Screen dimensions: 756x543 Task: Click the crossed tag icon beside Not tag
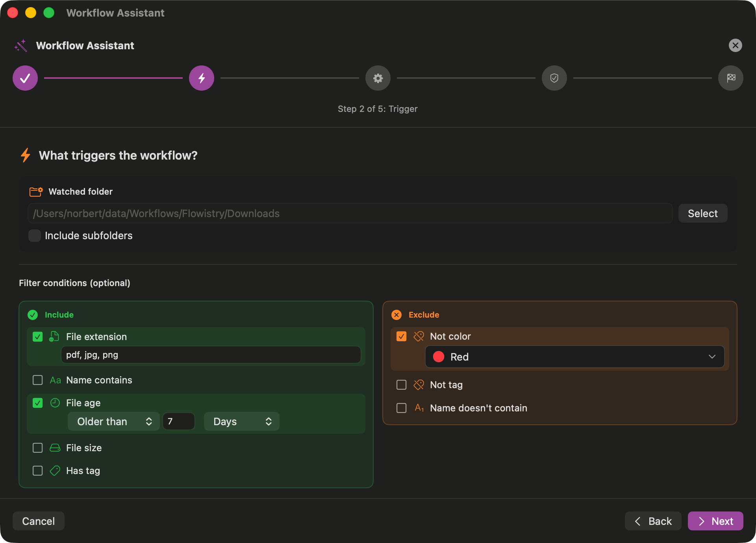[419, 385]
